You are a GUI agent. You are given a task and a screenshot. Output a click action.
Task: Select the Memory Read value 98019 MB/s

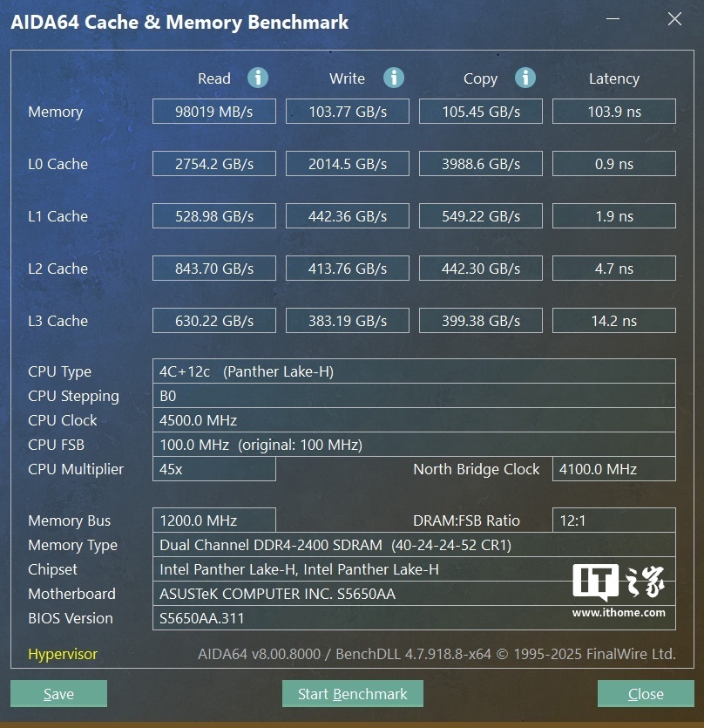(214, 112)
